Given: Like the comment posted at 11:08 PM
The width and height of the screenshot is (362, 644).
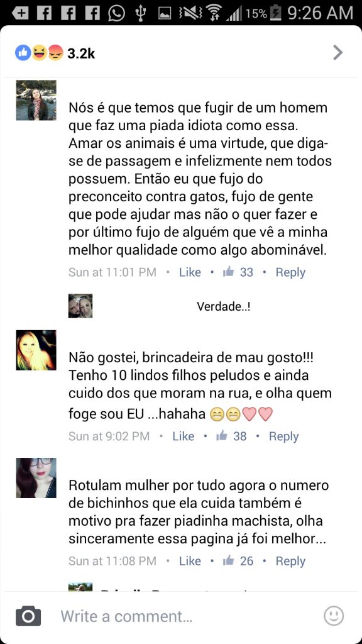Looking at the screenshot, I should click(190, 561).
